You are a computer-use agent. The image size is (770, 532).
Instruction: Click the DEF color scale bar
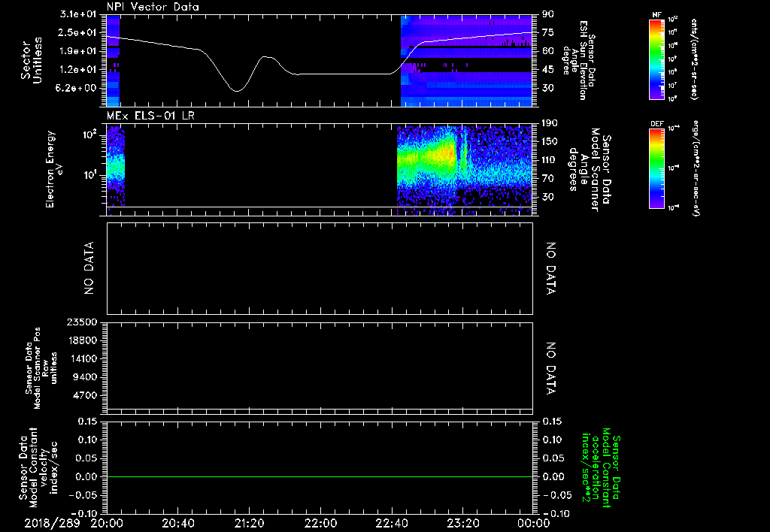[656, 168]
